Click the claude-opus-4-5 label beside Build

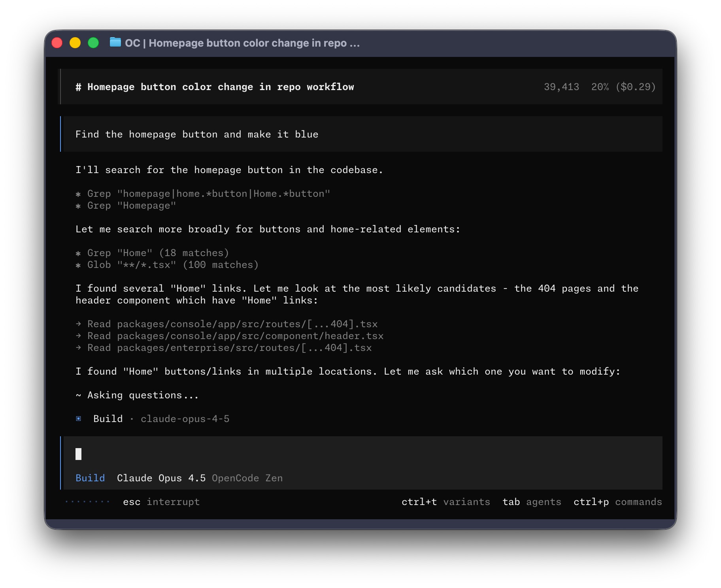[x=186, y=418]
